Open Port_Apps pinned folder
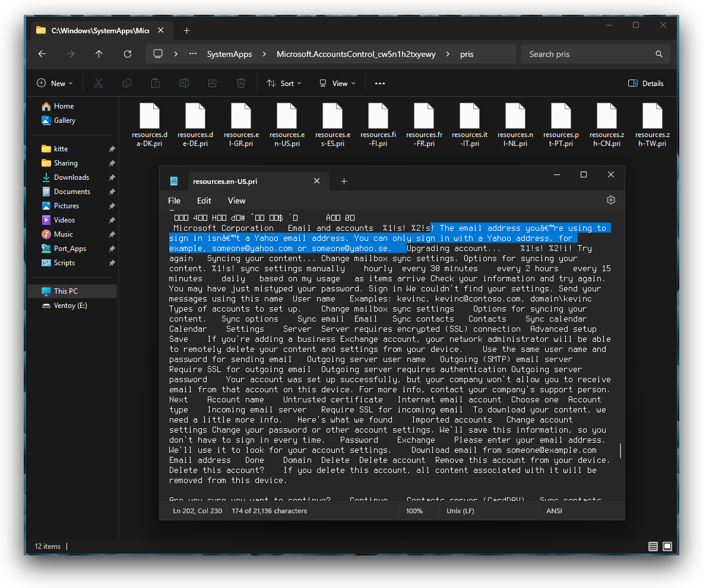Screen dimensions: 703x588 coord(70,249)
